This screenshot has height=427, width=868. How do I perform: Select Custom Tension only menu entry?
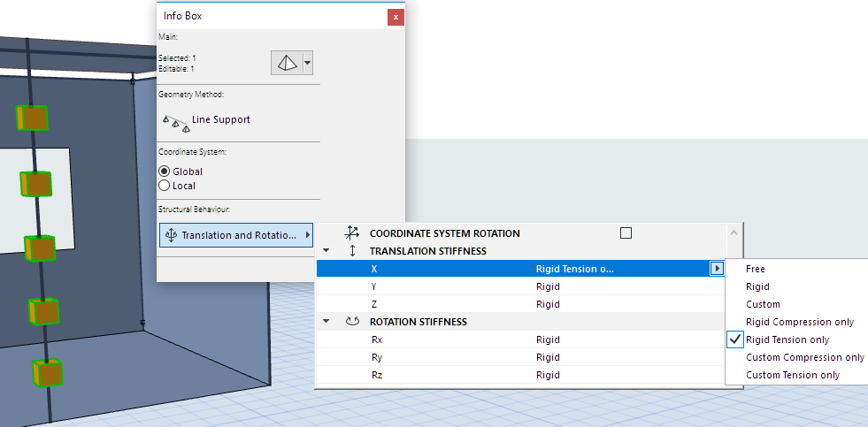pyautogui.click(x=792, y=375)
